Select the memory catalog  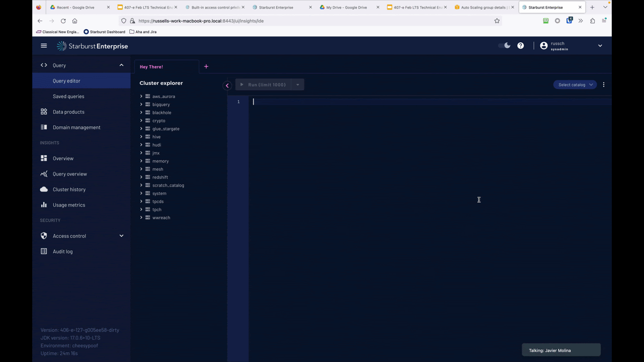[x=160, y=161]
